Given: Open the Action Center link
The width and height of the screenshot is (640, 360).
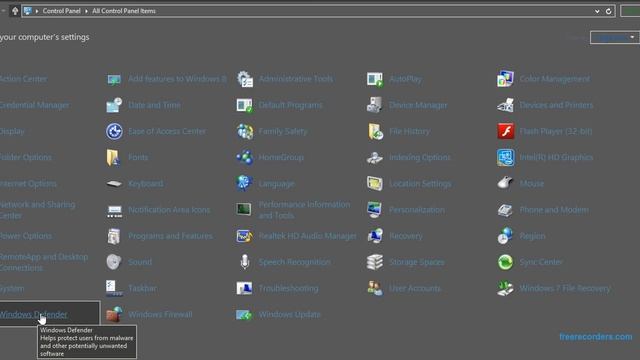Looking at the screenshot, I should [23, 79].
